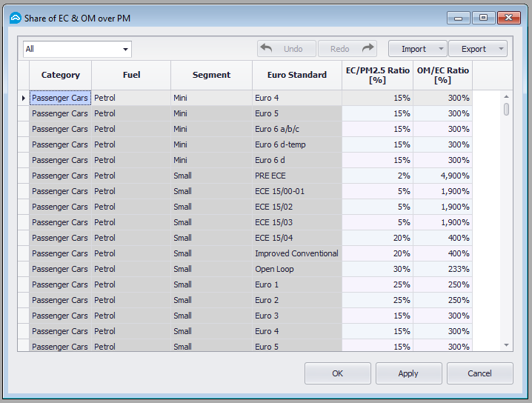Viewport: 532px width, 403px height.
Task: Expand the Export dropdown arrow
Action: [501, 49]
